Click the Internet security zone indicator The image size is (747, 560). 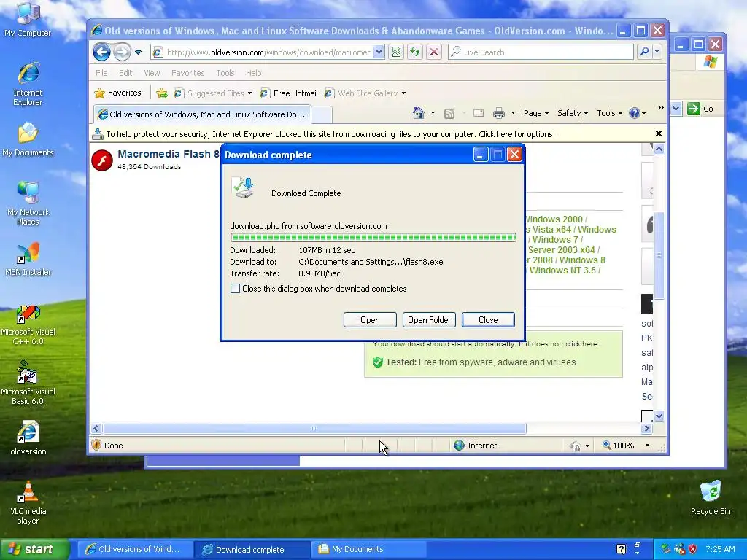(476, 446)
